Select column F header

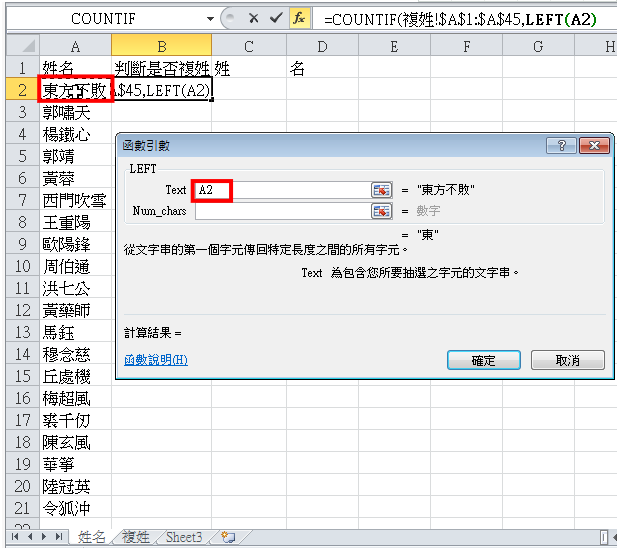tap(467, 46)
